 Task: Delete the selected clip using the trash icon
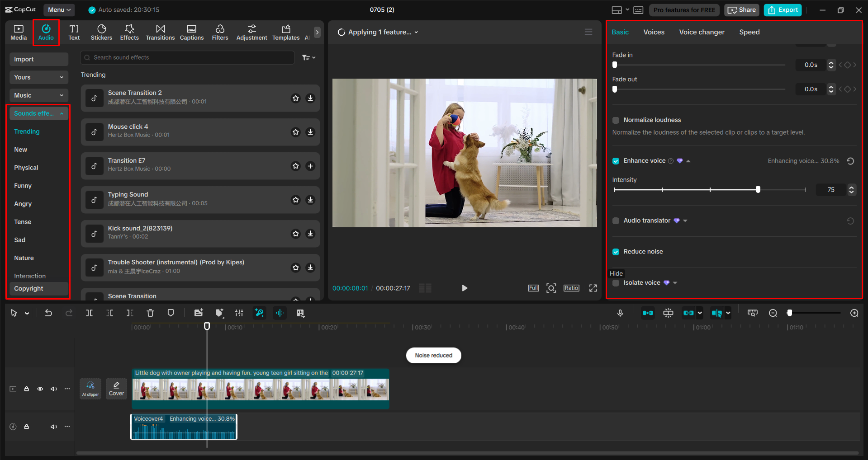click(x=150, y=312)
